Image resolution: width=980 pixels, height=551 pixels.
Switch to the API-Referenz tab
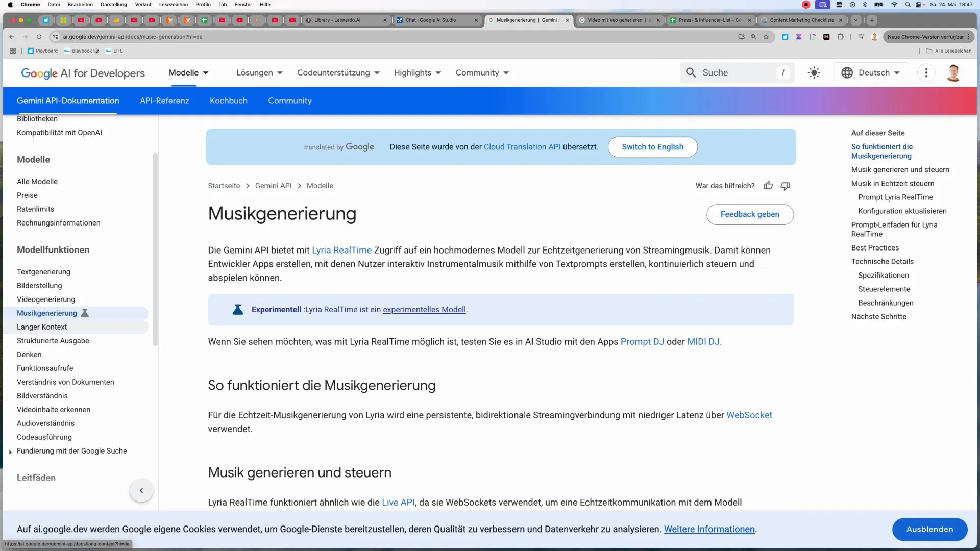(x=164, y=101)
